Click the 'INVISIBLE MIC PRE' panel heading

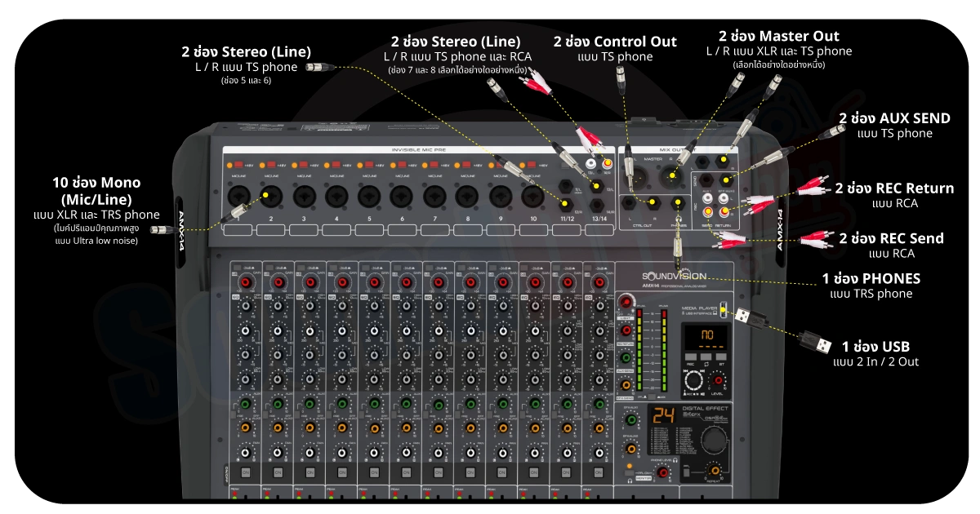tap(418, 150)
